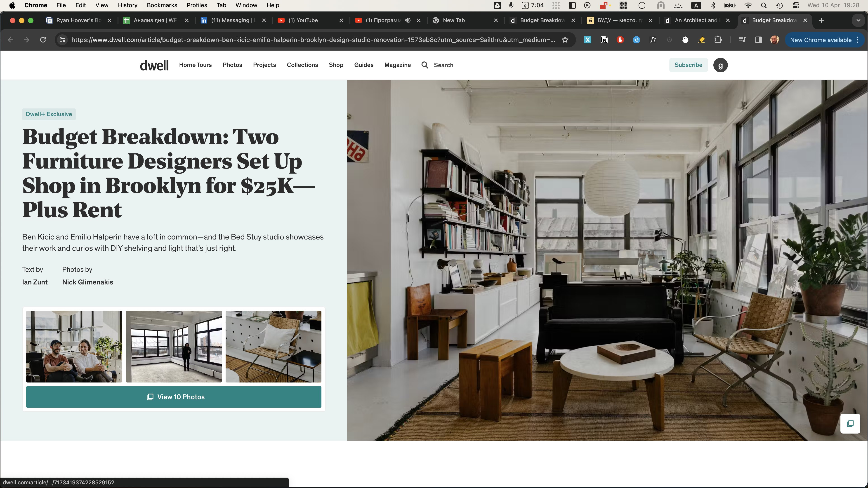Reload the page with the refresh icon
Image resolution: width=868 pixels, height=488 pixels.
pyautogui.click(x=43, y=40)
